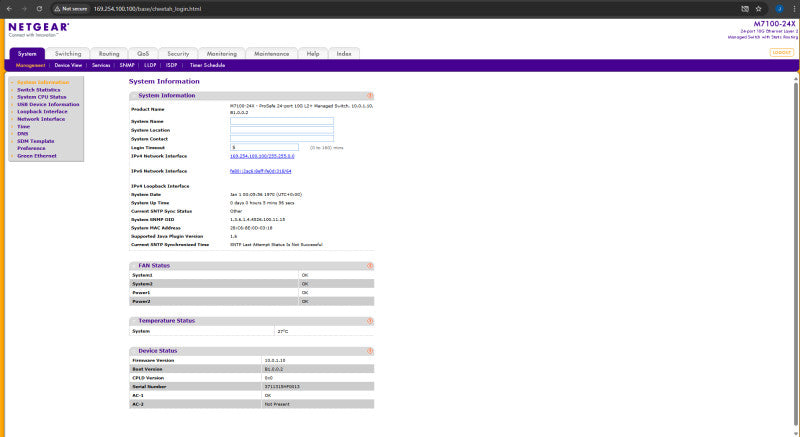
Task: Go to the Maintenance tab
Action: [x=271, y=54]
